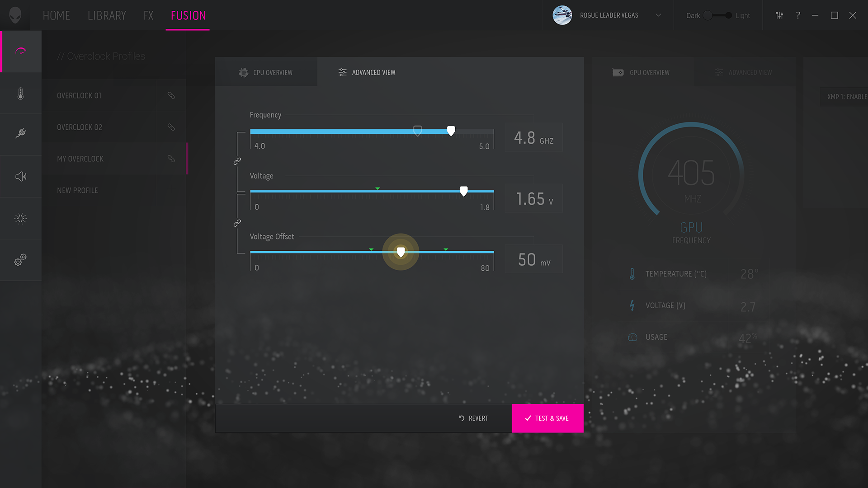Toggle the Dark/Light theme switch
Image resolution: width=868 pixels, height=488 pixels.
point(718,15)
